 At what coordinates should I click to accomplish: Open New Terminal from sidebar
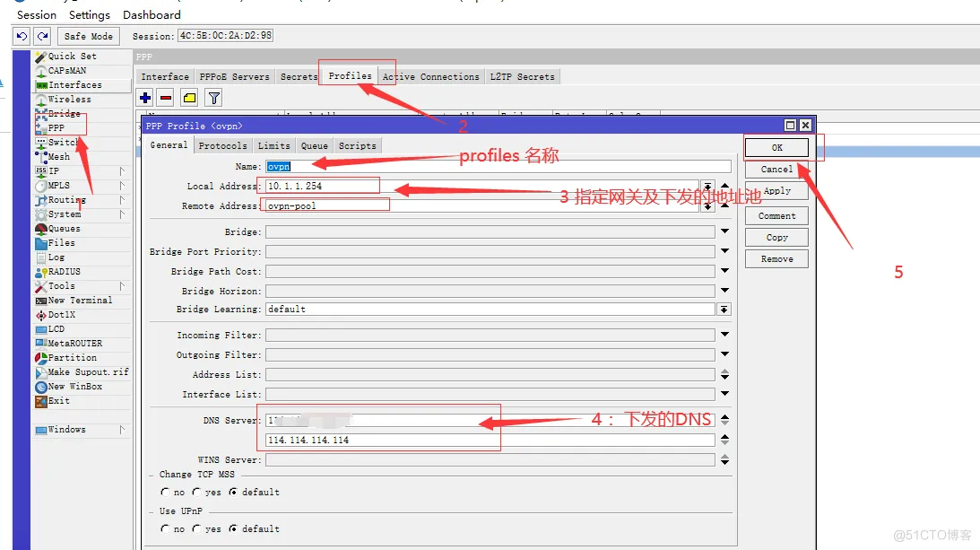[x=80, y=301]
